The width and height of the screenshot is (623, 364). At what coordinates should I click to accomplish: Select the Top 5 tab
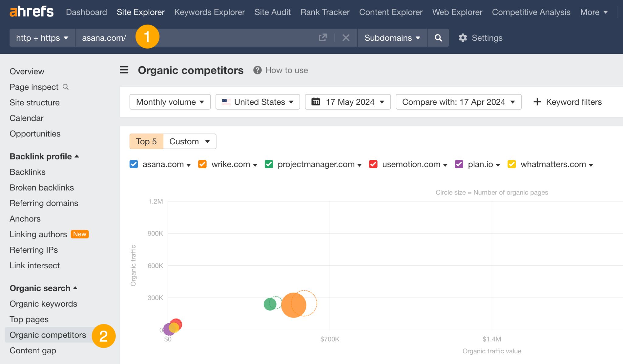(x=146, y=141)
